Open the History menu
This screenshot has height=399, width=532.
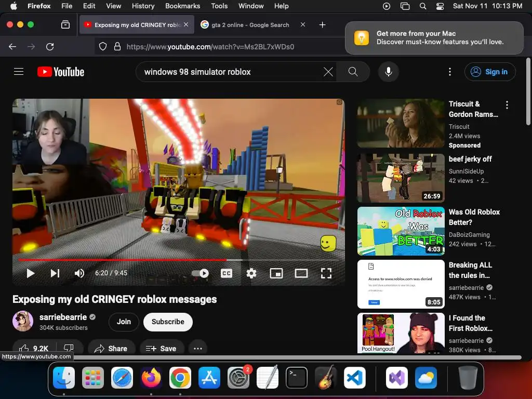click(x=143, y=6)
